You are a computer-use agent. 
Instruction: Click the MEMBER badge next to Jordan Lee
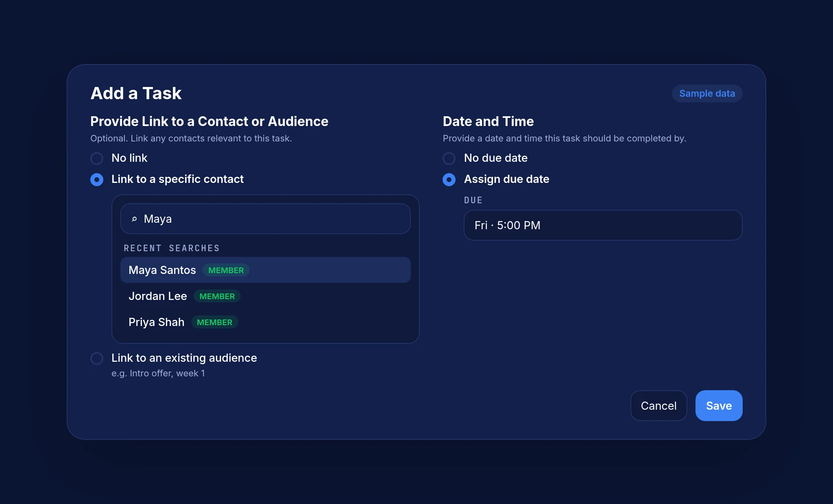(x=217, y=296)
